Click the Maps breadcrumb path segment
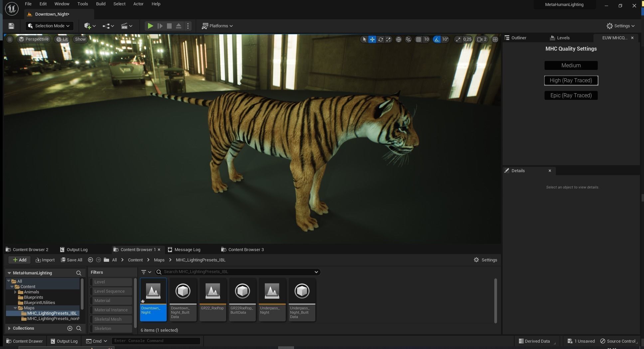This screenshot has width=644, height=349. pyautogui.click(x=159, y=260)
